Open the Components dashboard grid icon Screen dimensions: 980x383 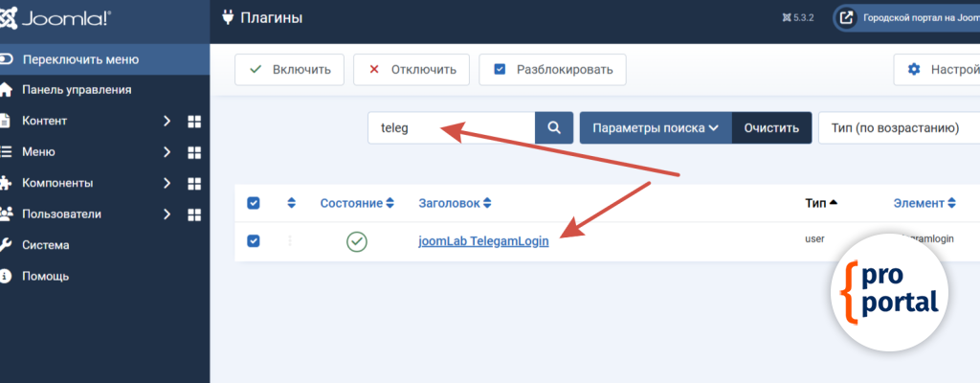tap(194, 183)
